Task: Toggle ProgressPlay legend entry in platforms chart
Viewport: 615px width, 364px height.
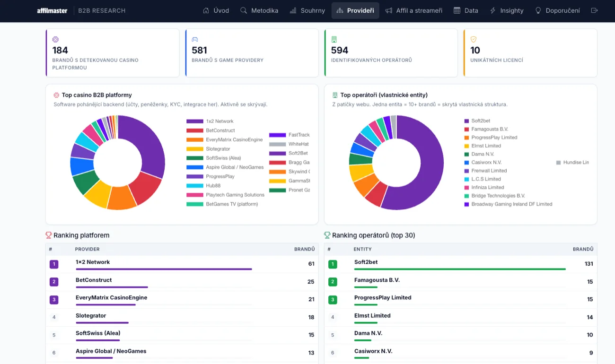Action: [x=211, y=176]
